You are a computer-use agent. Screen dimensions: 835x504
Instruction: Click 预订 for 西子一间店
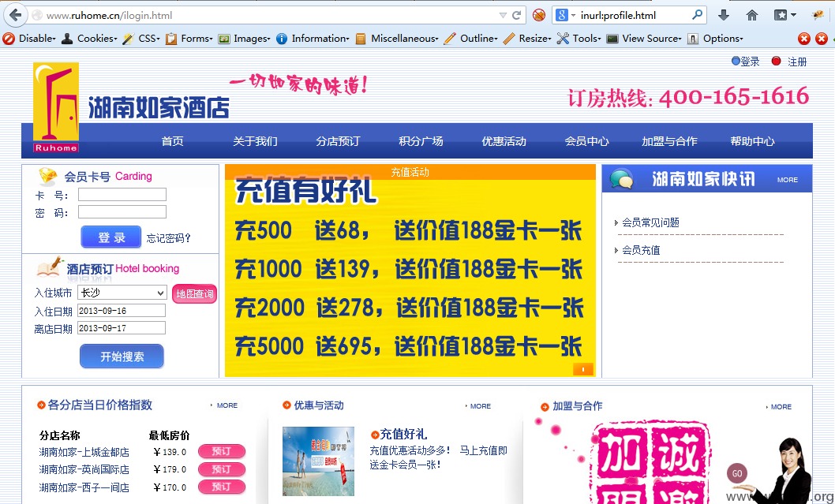(x=222, y=487)
